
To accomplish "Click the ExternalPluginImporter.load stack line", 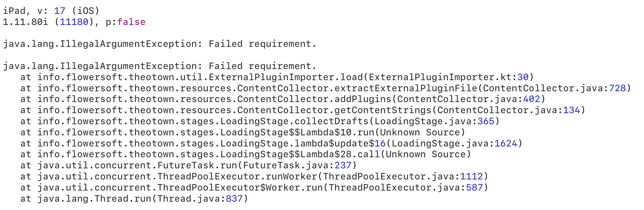I will click(x=277, y=77).
